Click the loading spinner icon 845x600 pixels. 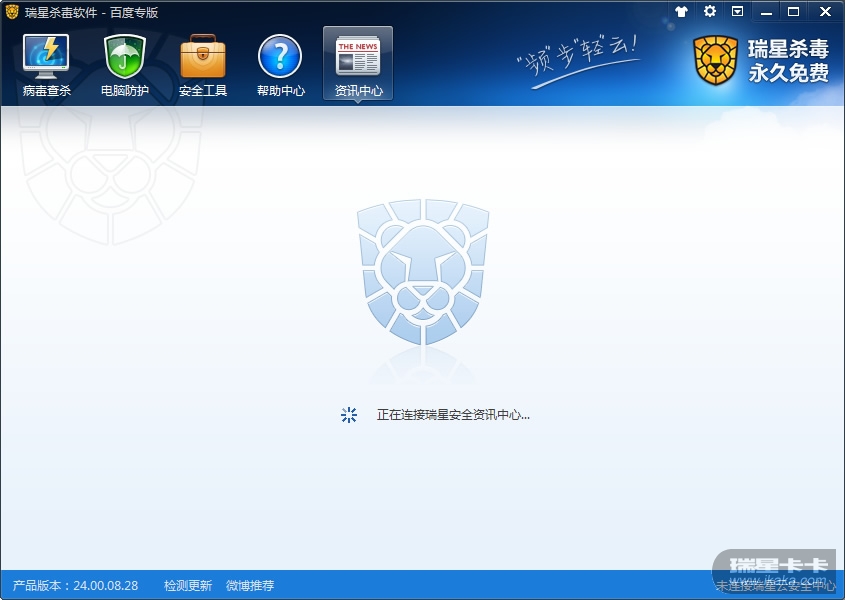pos(349,415)
